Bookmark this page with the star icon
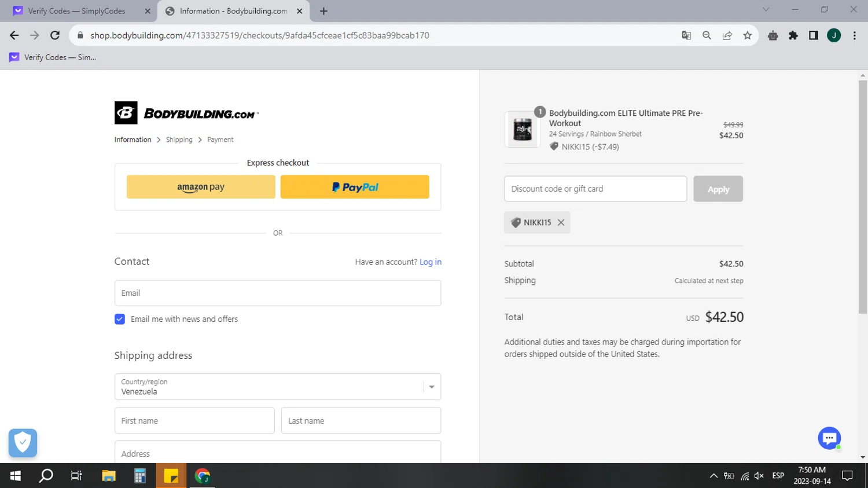Image resolution: width=868 pixels, height=488 pixels. click(x=748, y=35)
